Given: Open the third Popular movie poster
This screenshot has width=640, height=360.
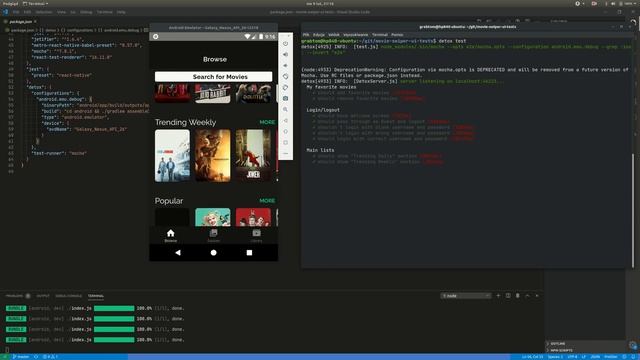Looking at the screenshot, I should tap(253, 217).
